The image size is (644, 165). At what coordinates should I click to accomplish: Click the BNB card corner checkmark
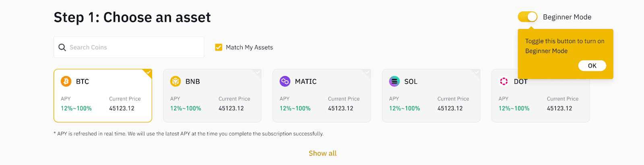coord(258,73)
